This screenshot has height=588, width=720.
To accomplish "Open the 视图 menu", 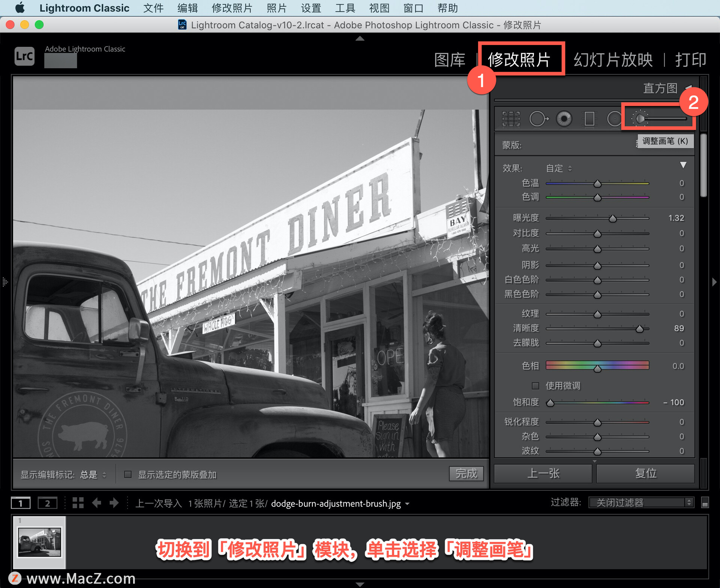I will [379, 8].
